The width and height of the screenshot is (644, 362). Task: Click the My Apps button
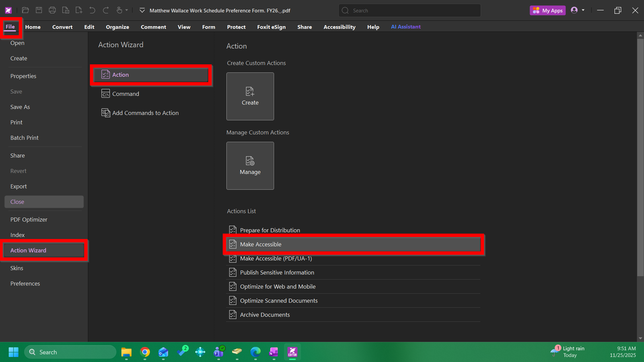(x=547, y=10)
